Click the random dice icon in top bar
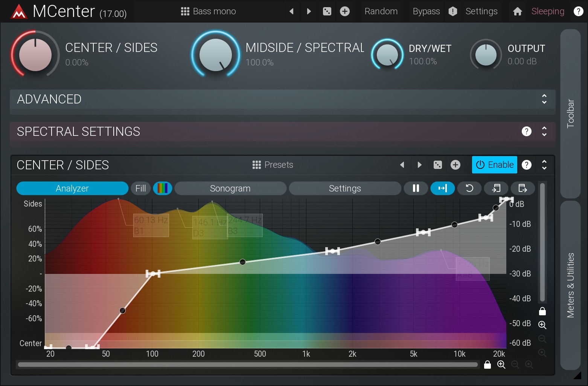 pyautogui.click(x=327, y=11)
